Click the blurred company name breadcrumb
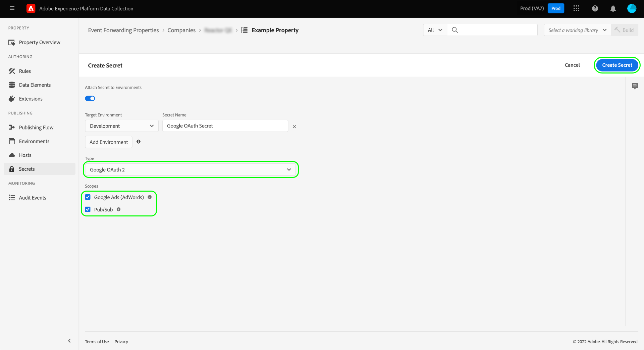This screenshot has width=644, height=350. click(x=218, y=30)
